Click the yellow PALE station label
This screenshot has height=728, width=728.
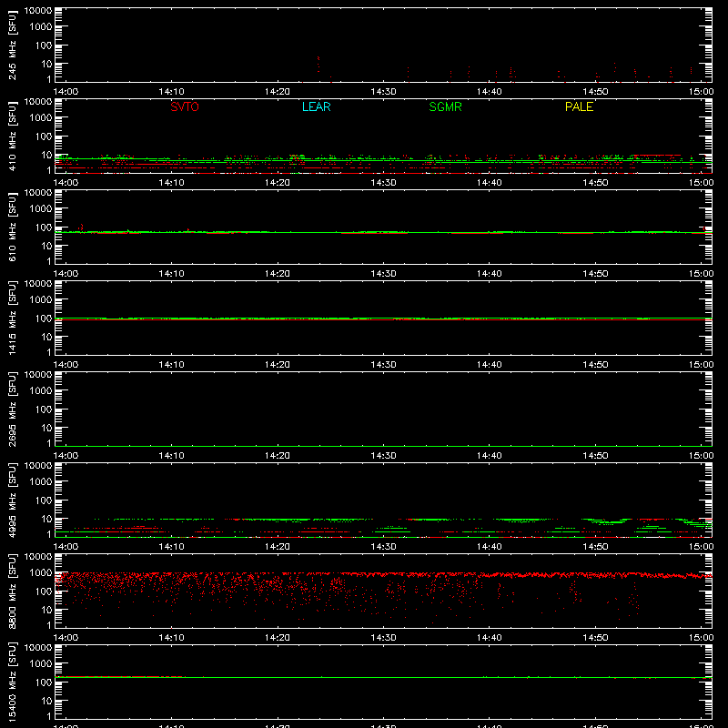579,106
